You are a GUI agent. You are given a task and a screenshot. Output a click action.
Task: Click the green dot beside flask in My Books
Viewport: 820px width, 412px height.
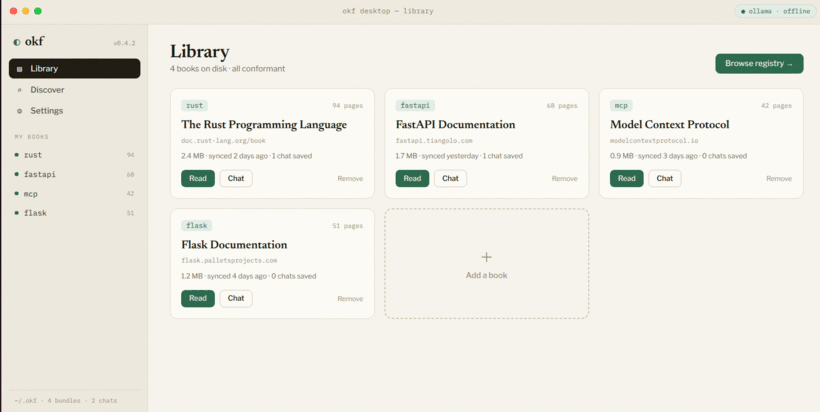[17, 213]
